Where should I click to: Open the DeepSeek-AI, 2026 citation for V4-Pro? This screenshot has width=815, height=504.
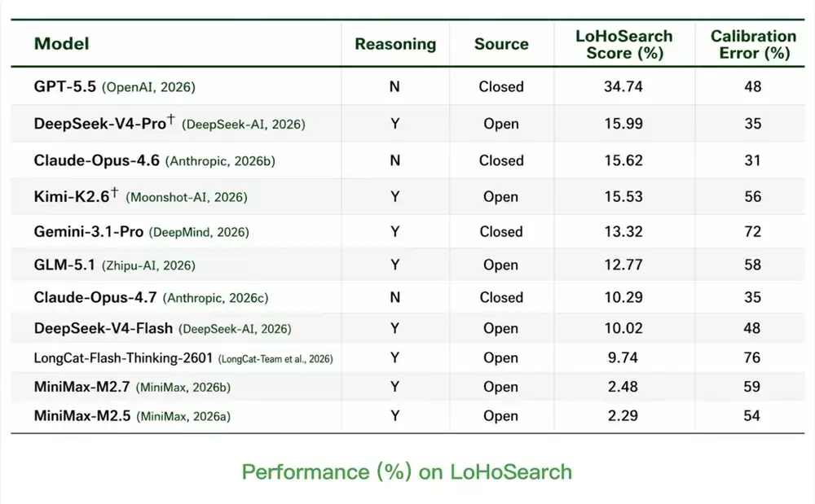(243, 125)
